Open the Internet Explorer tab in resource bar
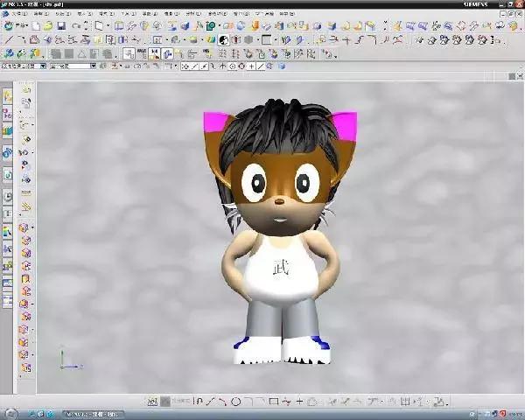Viewport: 525px width, 420px height. 8,152
